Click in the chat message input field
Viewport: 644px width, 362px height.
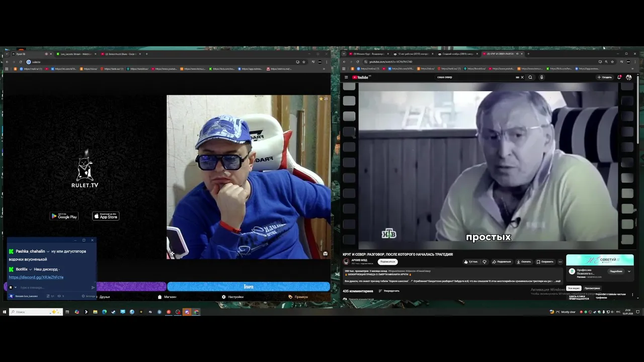pos(54,288)
